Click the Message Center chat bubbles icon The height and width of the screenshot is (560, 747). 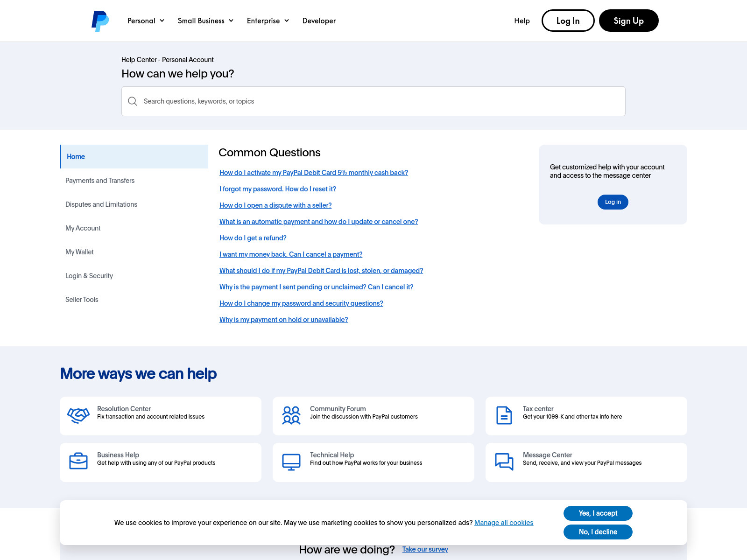pyautogui.click(x=504, y=462)
